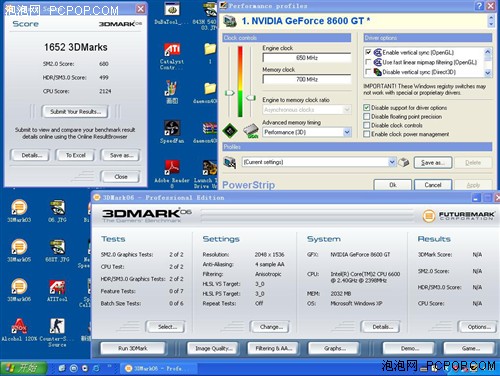500x376 pixels.
Task: Open the Counter-Strike Source desktop icon
Action: (57, 332)
